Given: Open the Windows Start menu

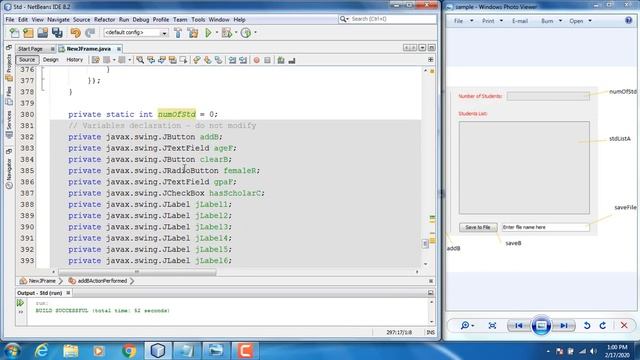Looking at the screenshot, I should pyautogui.click(x=12, y=351).
